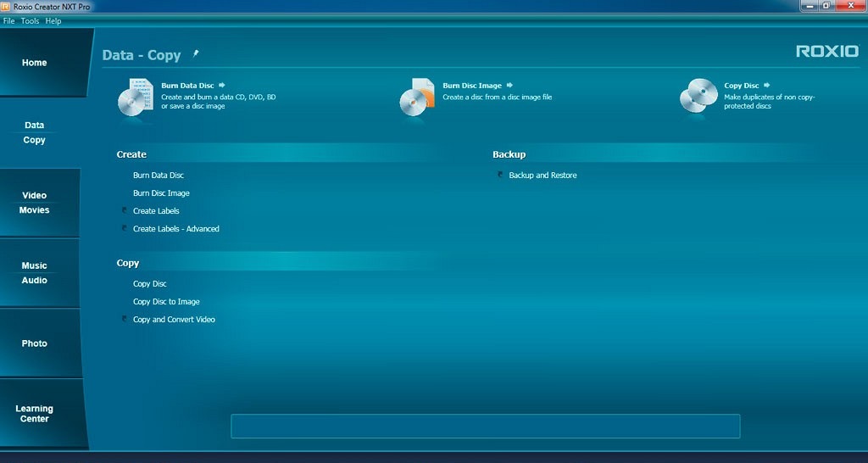Image resolution: width=868 pixels, height=463 pixels.
Task: Click the pin icon next to Data - Copy
Action: 195,53
